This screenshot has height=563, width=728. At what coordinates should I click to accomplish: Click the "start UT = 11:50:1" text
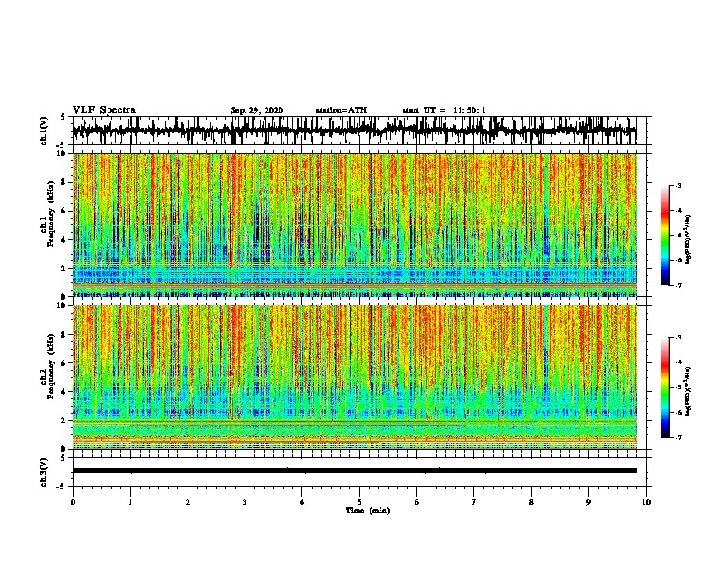[444, 110]
